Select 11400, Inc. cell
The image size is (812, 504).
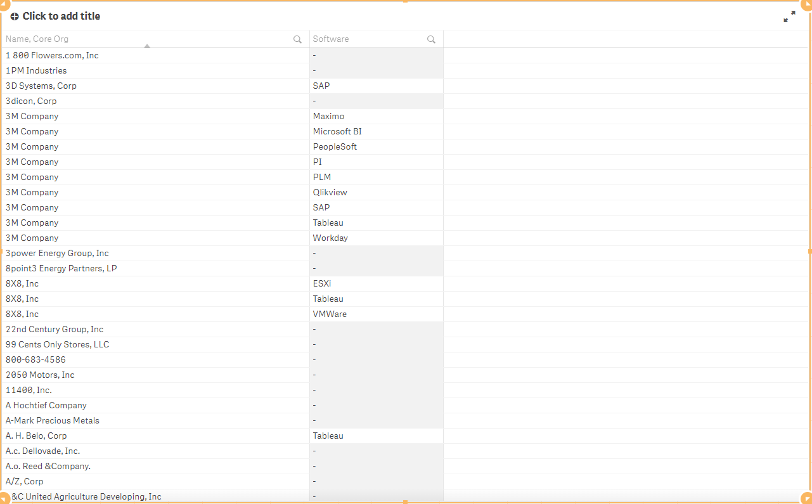[x=155, y=390]
